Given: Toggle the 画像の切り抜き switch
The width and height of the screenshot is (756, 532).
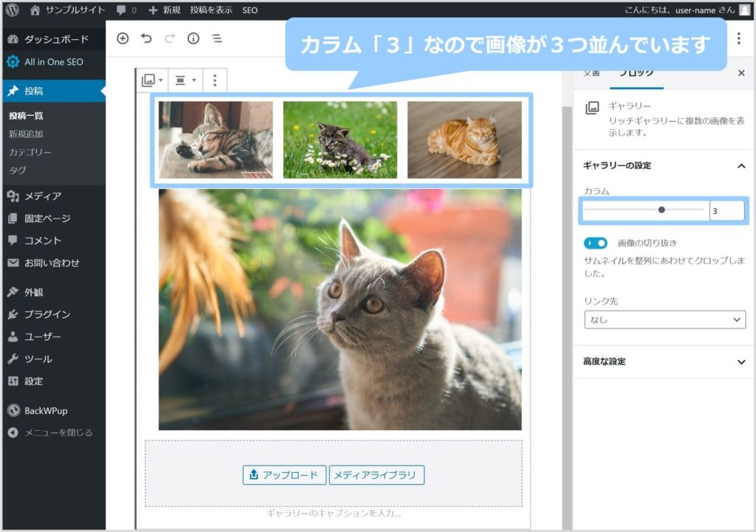Looking at the screenshot, I should click(x=595, y=243).
